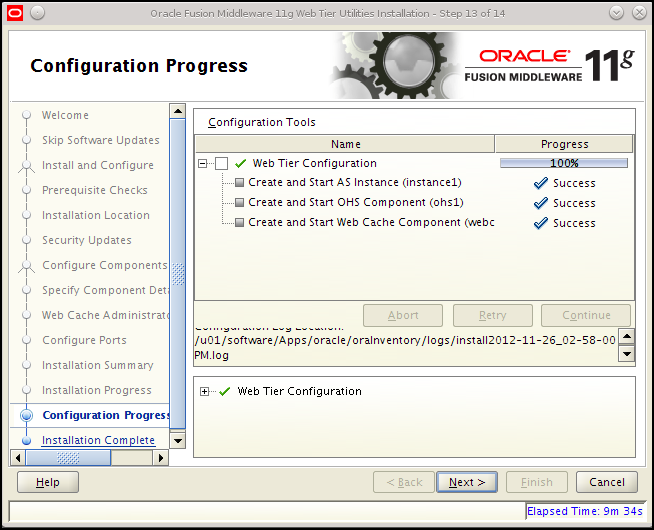
Task: Select Specify Component Details step in sidebar
Action: (106, 290)
